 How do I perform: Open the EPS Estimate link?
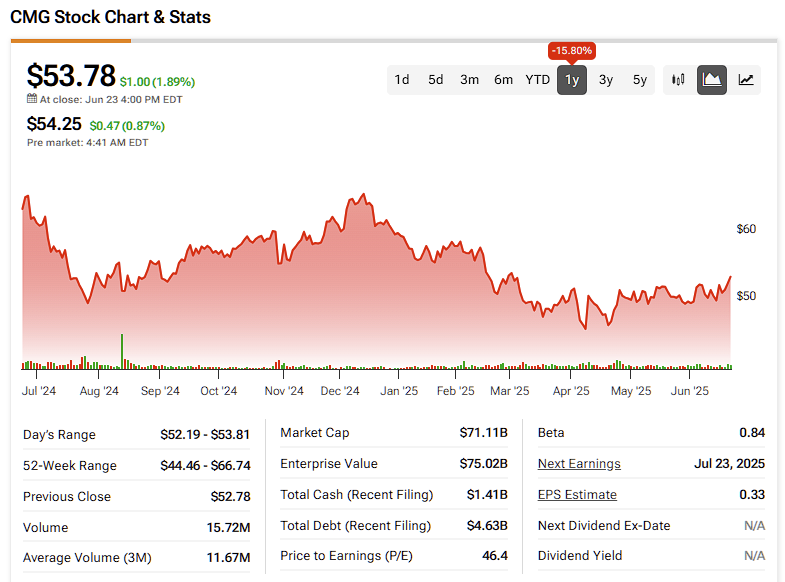(x=577, y=495)
